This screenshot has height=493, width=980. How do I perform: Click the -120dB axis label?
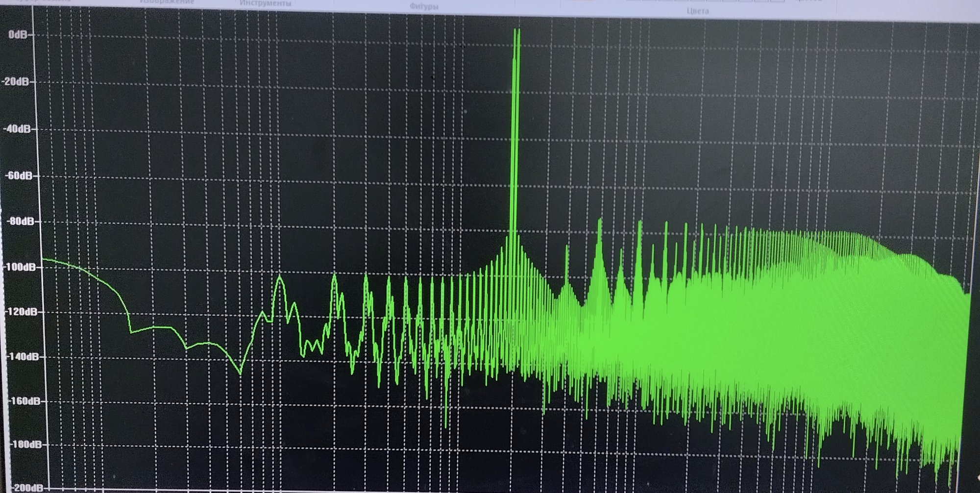point(21,312)
